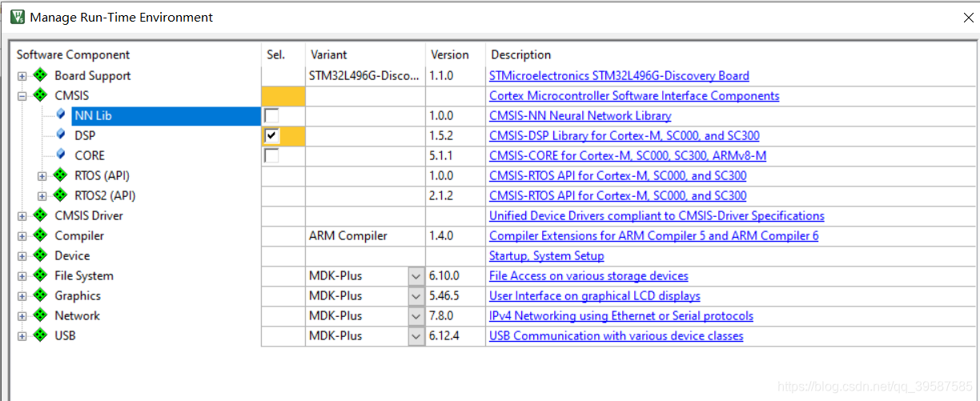Image resolution: width=980 pixels, height=401 pixels.
Task: Click the File System green diamond icon
Action: 40,275
